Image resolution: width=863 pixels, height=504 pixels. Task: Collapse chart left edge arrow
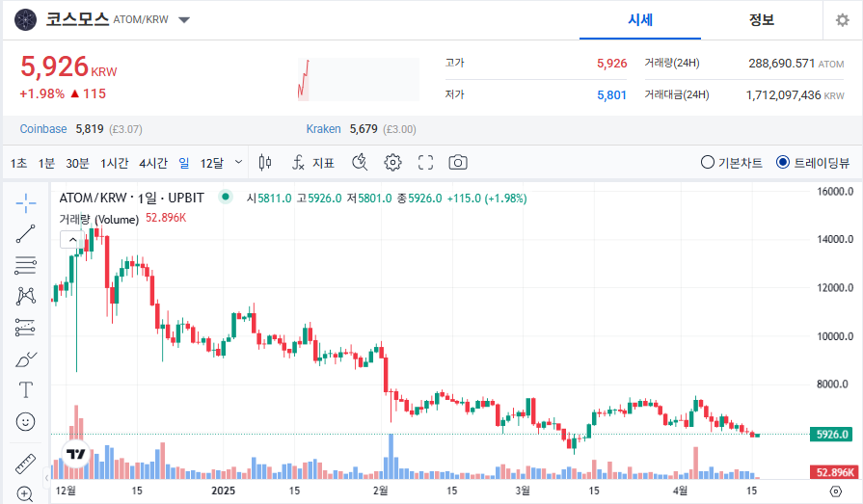[x=47, y=477]
